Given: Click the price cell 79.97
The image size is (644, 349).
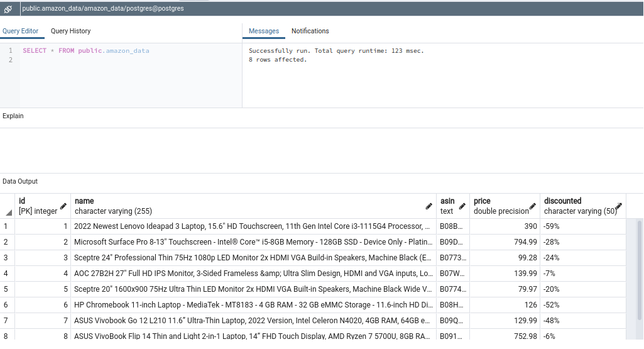Looking at the screenshot, I should click(505, 289).
